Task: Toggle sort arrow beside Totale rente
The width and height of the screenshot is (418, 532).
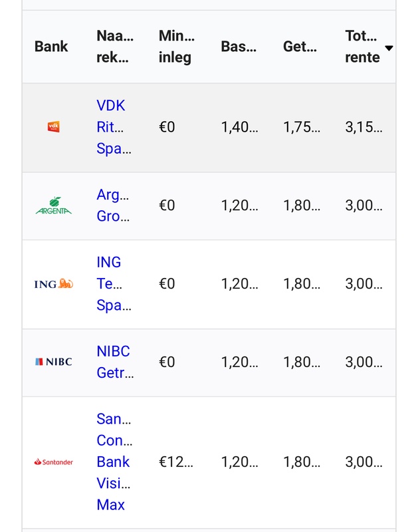Action: click(389, 48)
